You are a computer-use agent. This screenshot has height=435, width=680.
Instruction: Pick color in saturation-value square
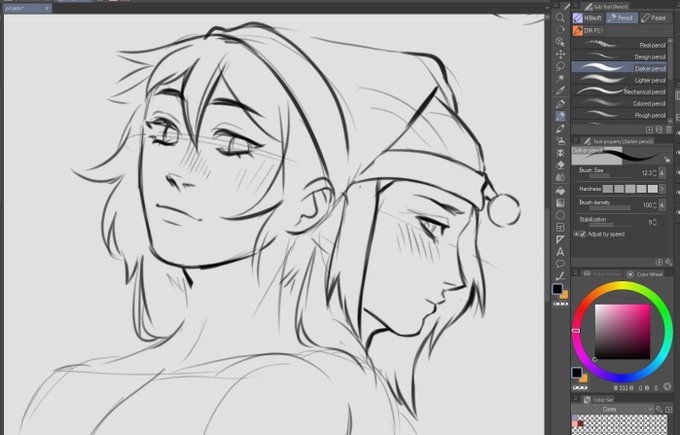pyautogui.click(x=622, y=332)
